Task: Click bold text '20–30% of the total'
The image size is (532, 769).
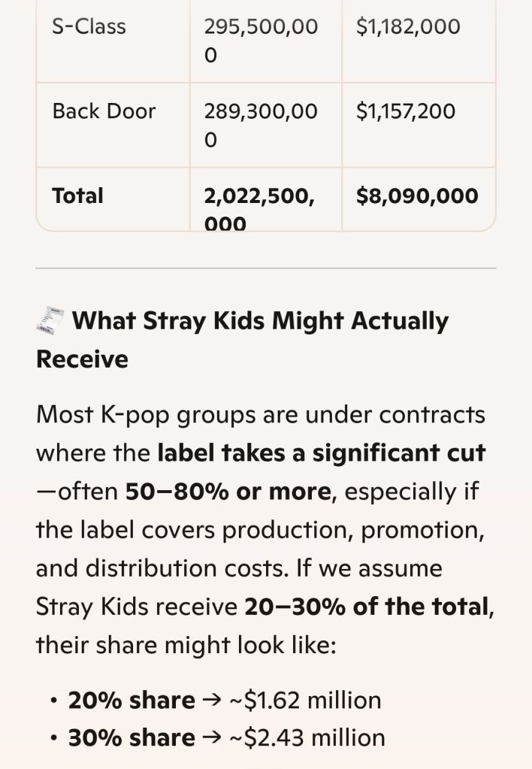Action: (367, 607)
